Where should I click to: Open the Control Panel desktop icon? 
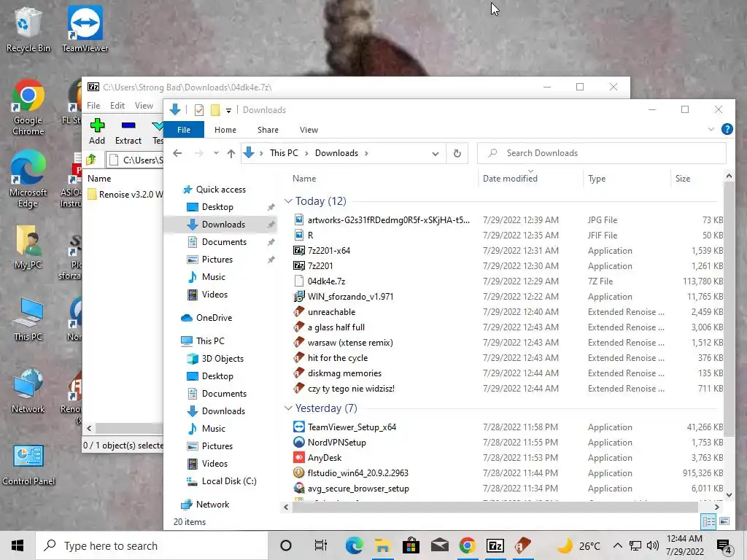point(28,464)
